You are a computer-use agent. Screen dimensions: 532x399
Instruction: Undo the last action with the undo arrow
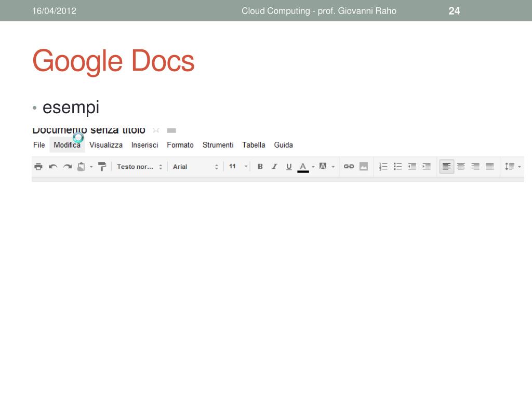coord(53,167)
